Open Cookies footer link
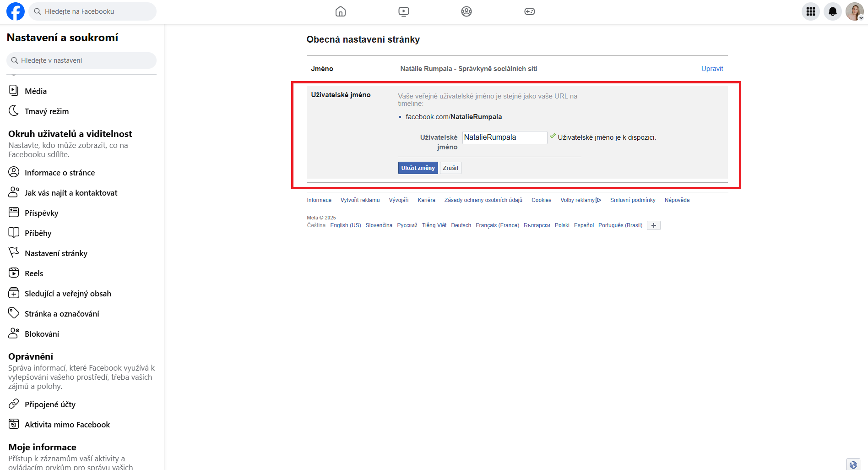The height and width of the screenshot is (470, 868). point(541,200)
